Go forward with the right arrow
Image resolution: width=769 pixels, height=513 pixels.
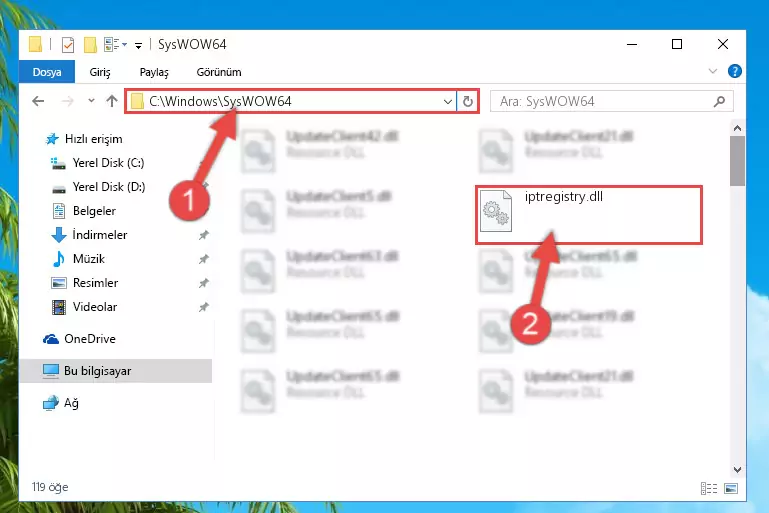(x=67, y=101)
